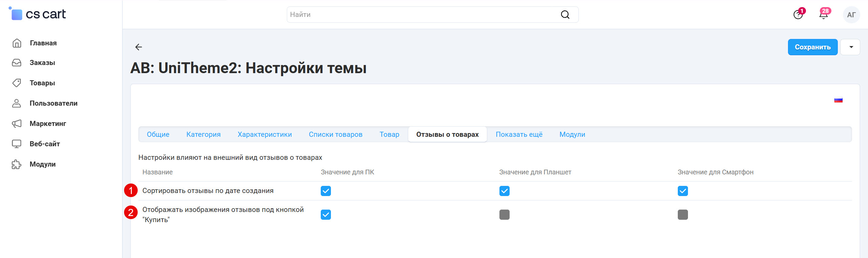Viewport: 868px width, 258px height.
Task: Toggle review date sorting for Smartphone
Action: pyautogui.click(x=683, y=191)
